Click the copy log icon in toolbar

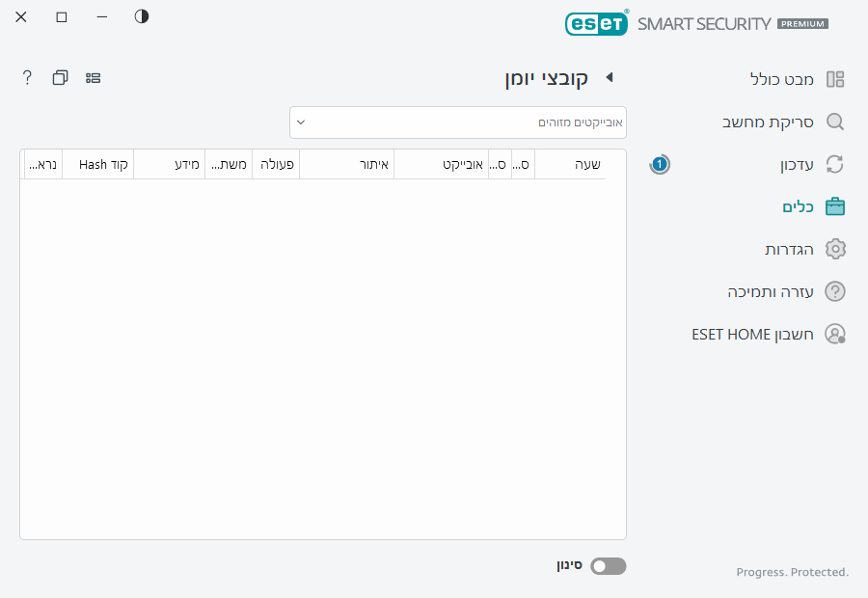[x=60, y=77]
